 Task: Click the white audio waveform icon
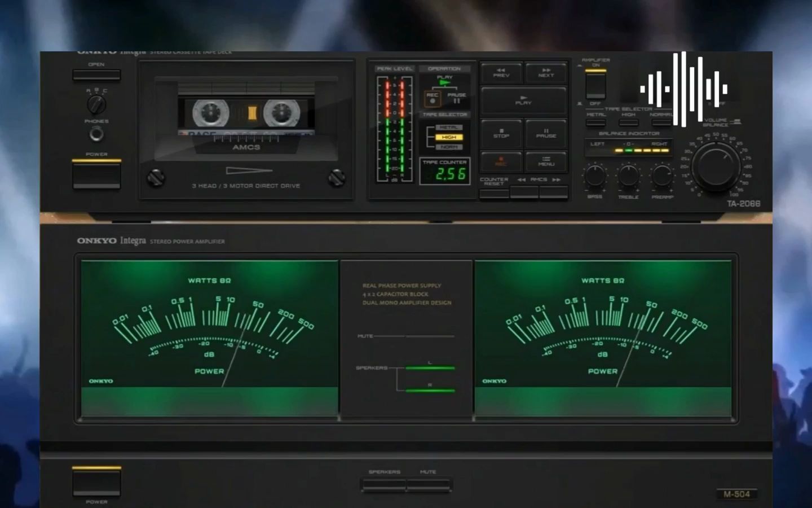point(683,89)
